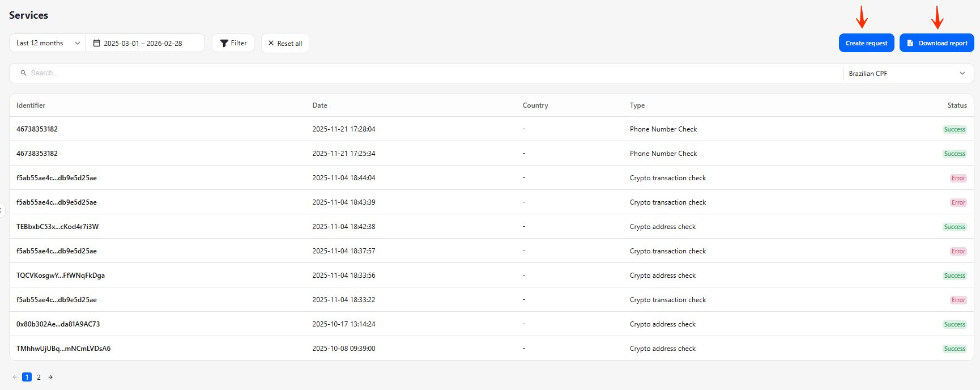Expand the collapsed sidebar handle at left edge
980x390 pixels.
pyautogui.click(x=2, y=210)
